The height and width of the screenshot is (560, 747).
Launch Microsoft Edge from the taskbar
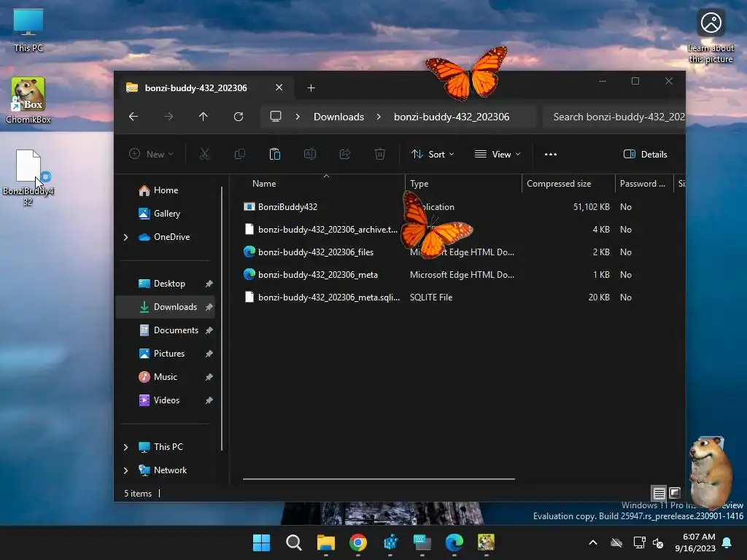click(x=454, y=542)
